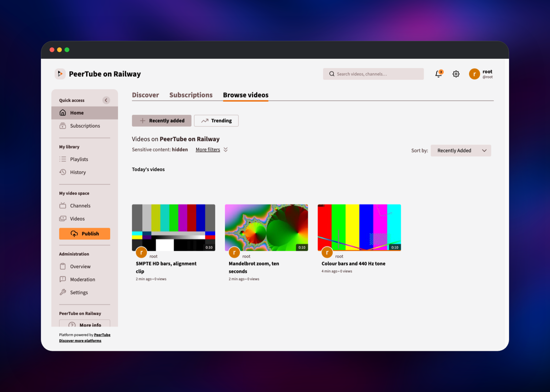This screenshot has height=392, width=550.
Task: Click the Home icon in the sidebar
Action: click(63, 113)
